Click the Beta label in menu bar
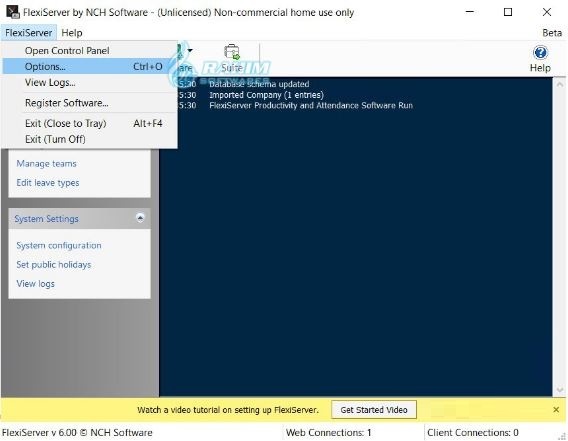Viewport: 568px width, 441px height. tap(552, 33)
